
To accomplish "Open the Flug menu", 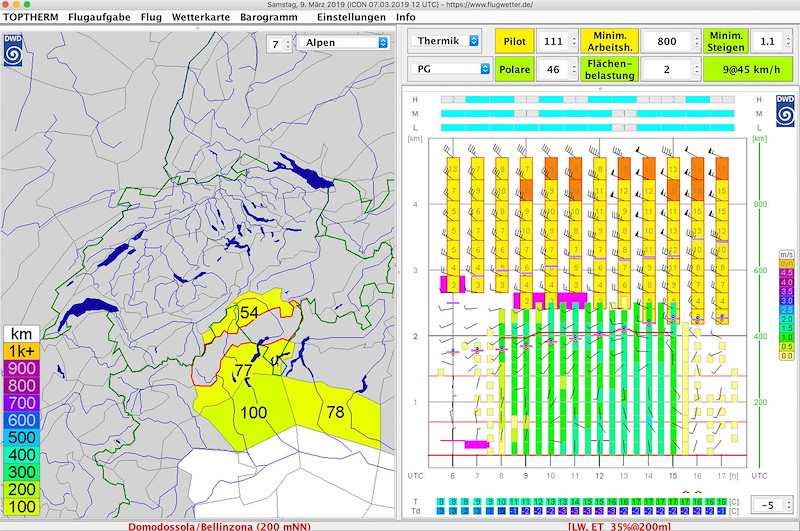I will point(151,17).
